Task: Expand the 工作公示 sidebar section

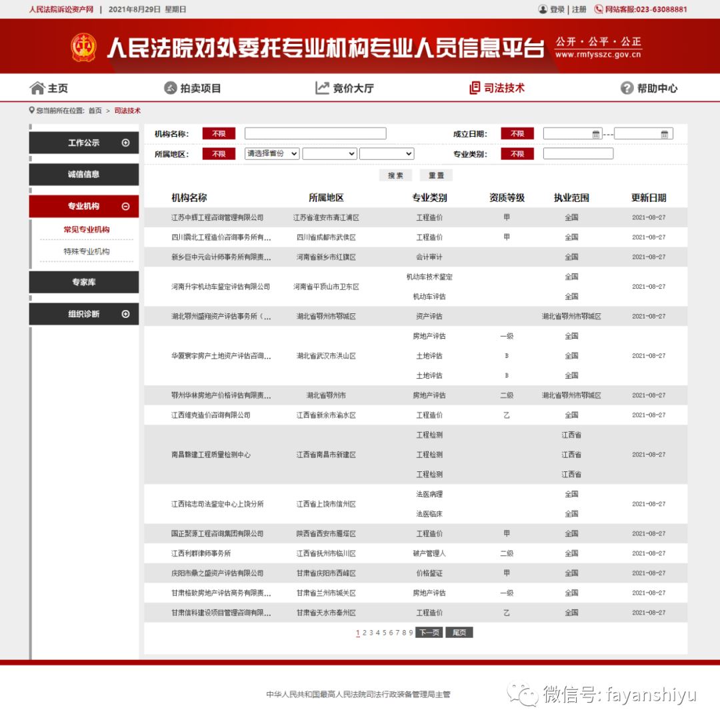Action: [125, 143]
